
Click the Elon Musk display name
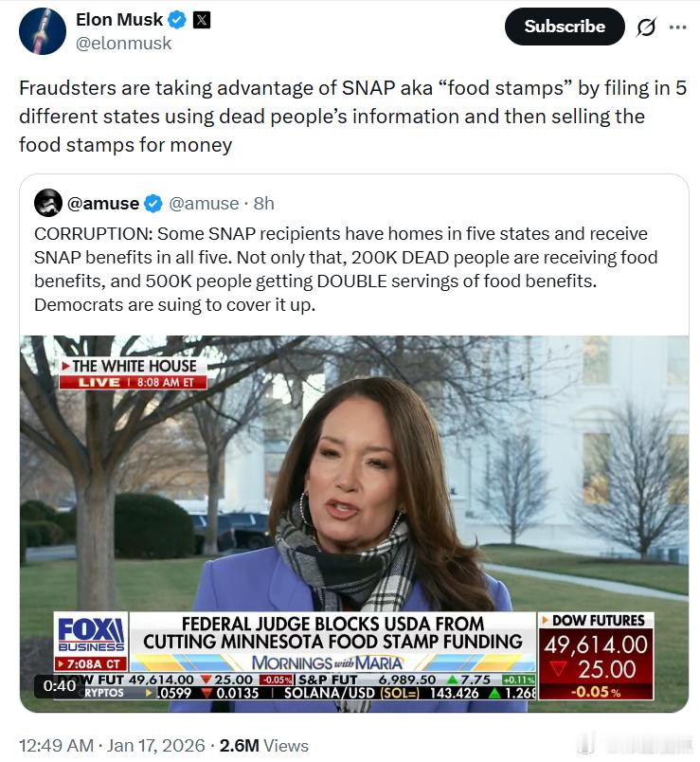click(117, 18)
